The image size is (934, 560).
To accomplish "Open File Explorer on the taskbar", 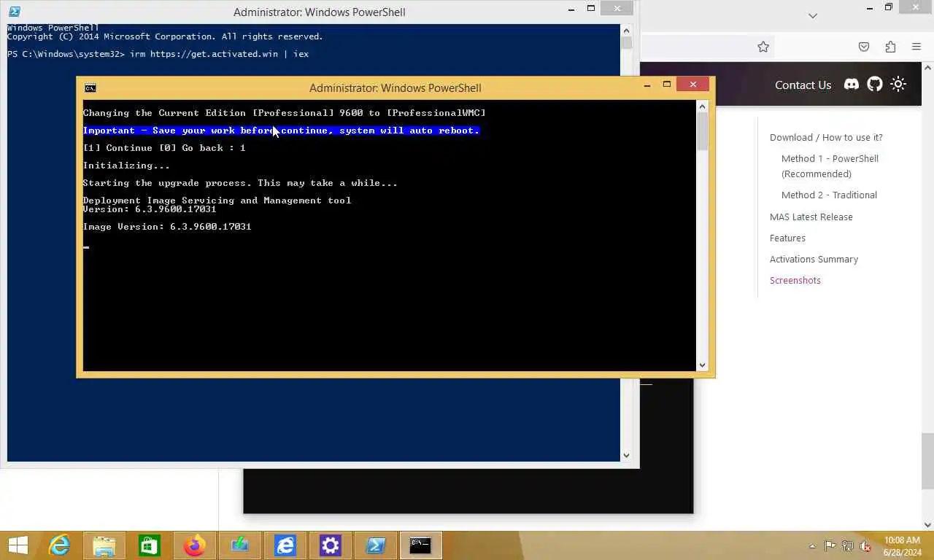I will pyautogui.click(x=104, y=545).
